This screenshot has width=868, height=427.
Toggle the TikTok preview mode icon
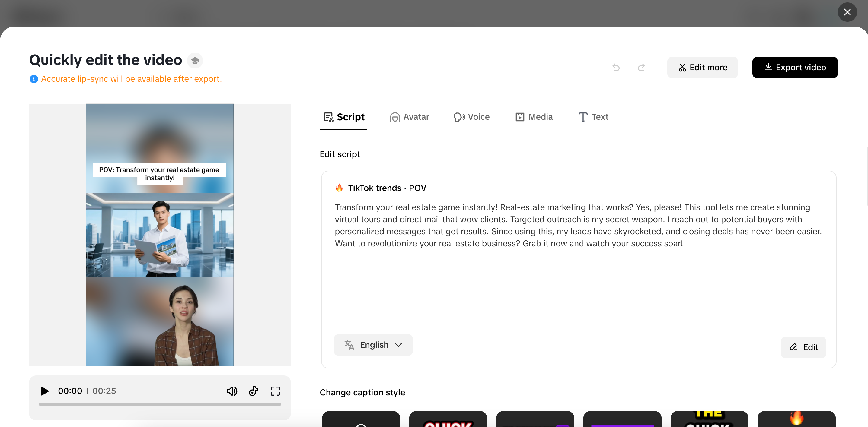(x=254, y=391)
